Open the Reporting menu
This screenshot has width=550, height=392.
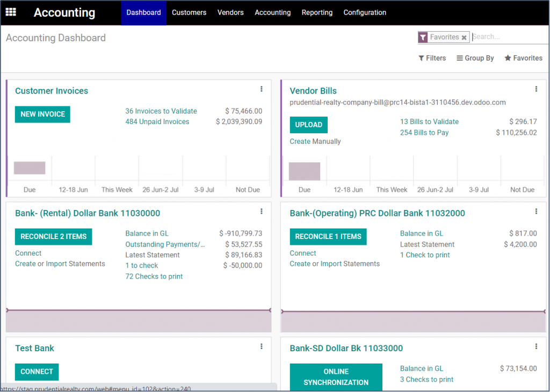pos(317,12)
